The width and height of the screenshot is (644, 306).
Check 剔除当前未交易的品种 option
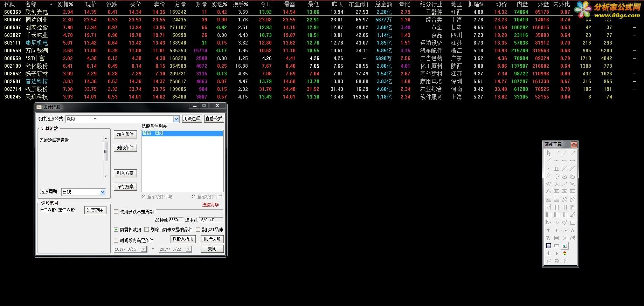(147, 230)
